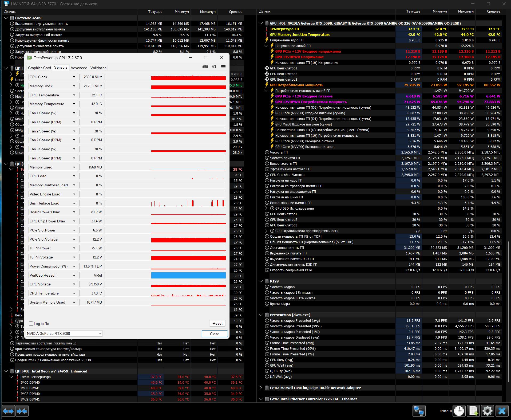The image size is (511, 420).
Task: Collapse the DIMM Температура node
Action: (11, 377)
